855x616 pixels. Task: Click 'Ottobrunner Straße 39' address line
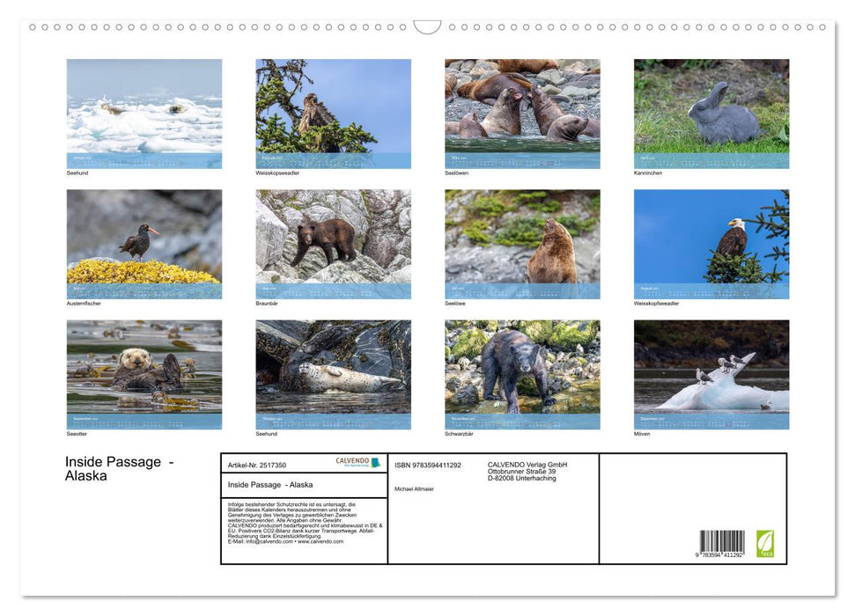pyautogui.click(x=522, y=472)
